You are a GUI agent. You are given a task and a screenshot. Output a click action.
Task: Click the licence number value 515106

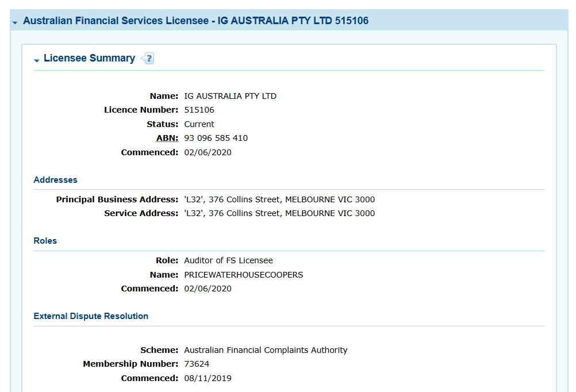tap(199, 110)
